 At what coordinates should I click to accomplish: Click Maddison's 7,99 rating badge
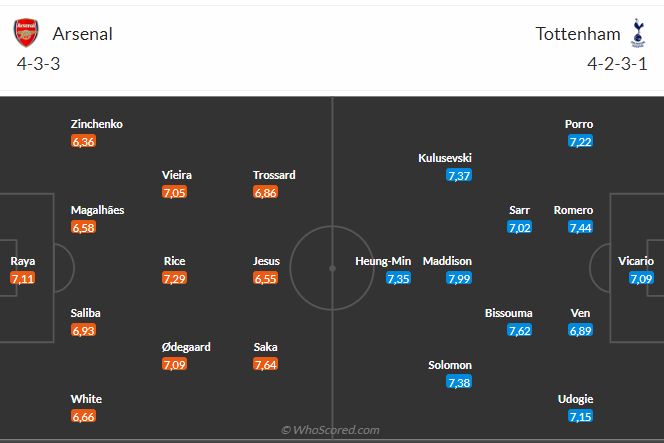tap(459, 279)
